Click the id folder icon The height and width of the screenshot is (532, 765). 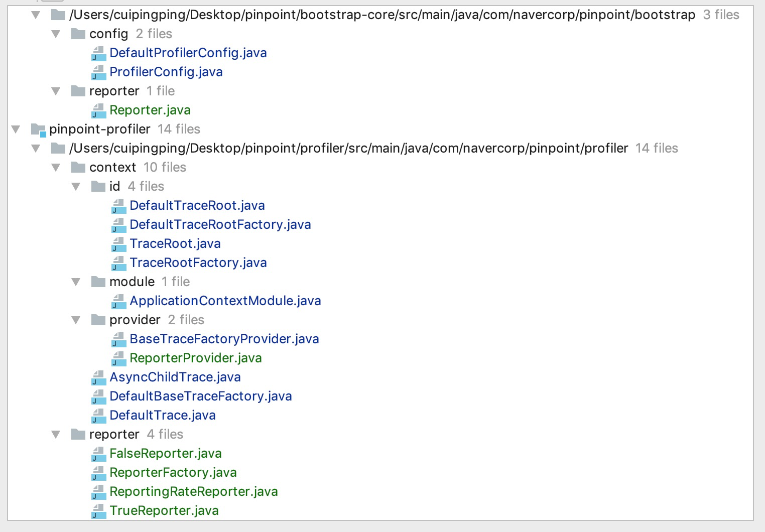coord(98,186)
